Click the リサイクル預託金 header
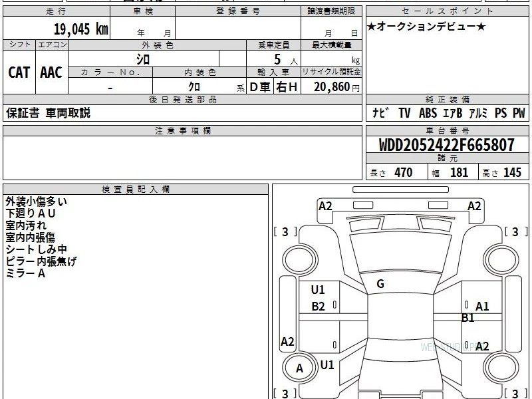 click(x=331, y=72)
